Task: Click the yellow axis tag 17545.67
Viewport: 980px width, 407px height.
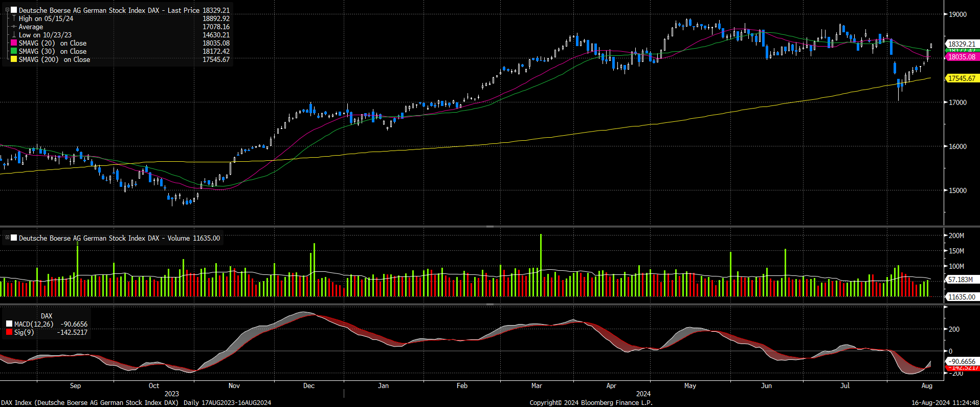Action: [x=962, y=78]
